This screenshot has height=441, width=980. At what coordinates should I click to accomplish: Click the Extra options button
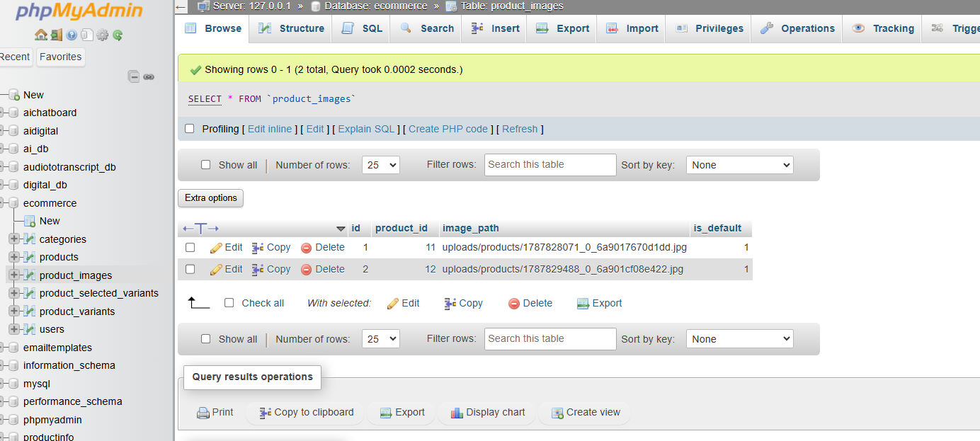pos(210,198)
